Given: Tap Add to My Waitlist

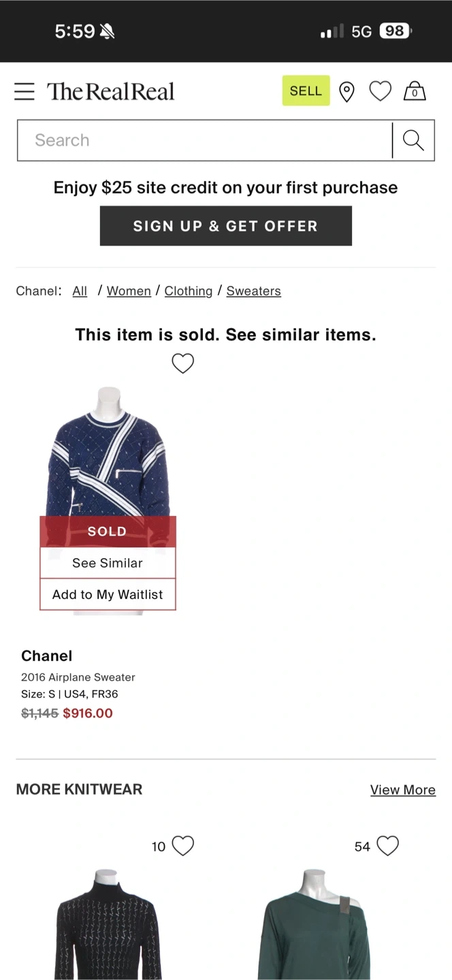Looking at the screenshot, I should 108,594.
